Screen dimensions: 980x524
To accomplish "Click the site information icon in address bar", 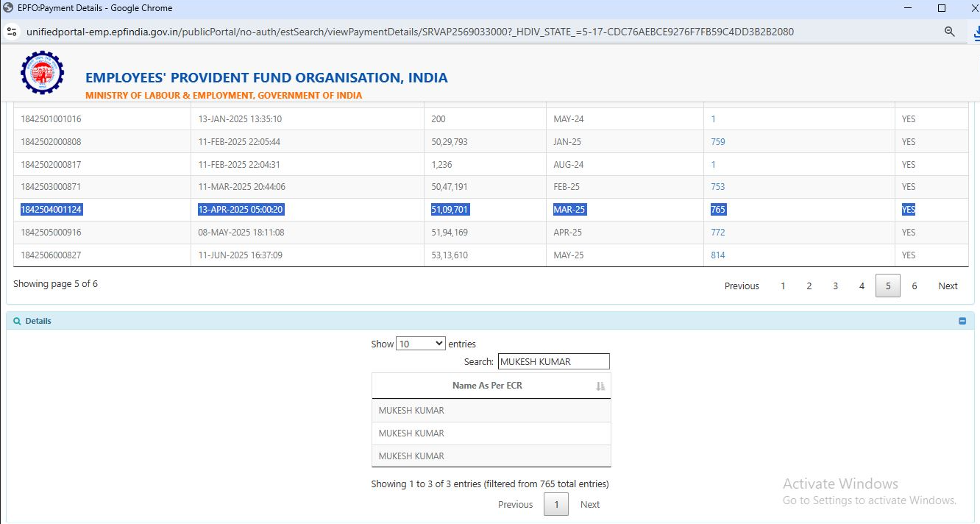I will pos(12,32).
